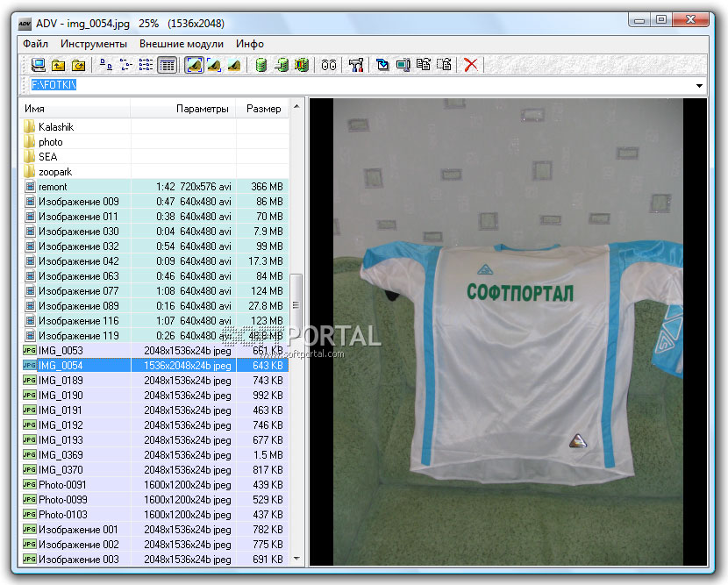
Task: Click the jersey image preview
Action: (508, 332)
